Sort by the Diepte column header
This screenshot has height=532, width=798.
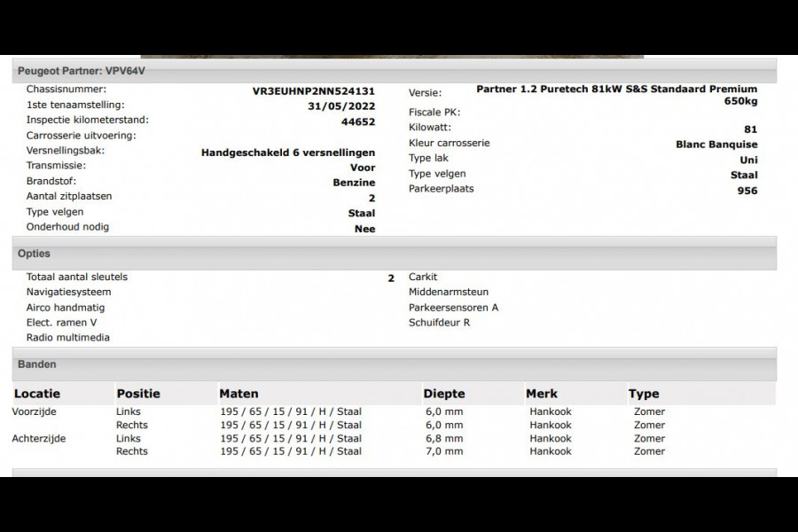(444, 393)
